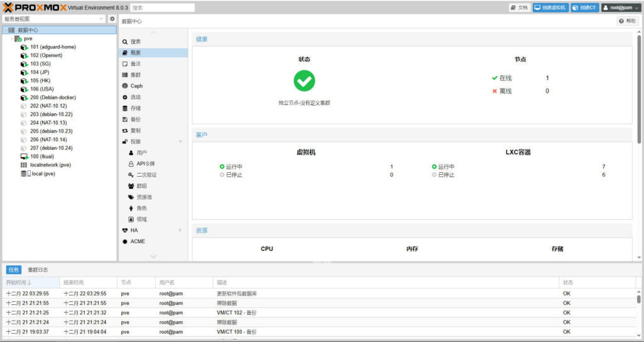This screenshot has width=644, height=342.
Task: Select the local (pve) storage node
Action: pyautogui.click(x=43, y=174)
